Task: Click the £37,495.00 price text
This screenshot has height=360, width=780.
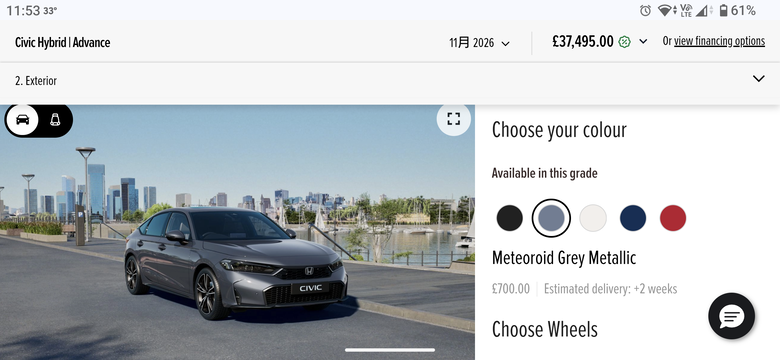Action: [x=583, y=42]
